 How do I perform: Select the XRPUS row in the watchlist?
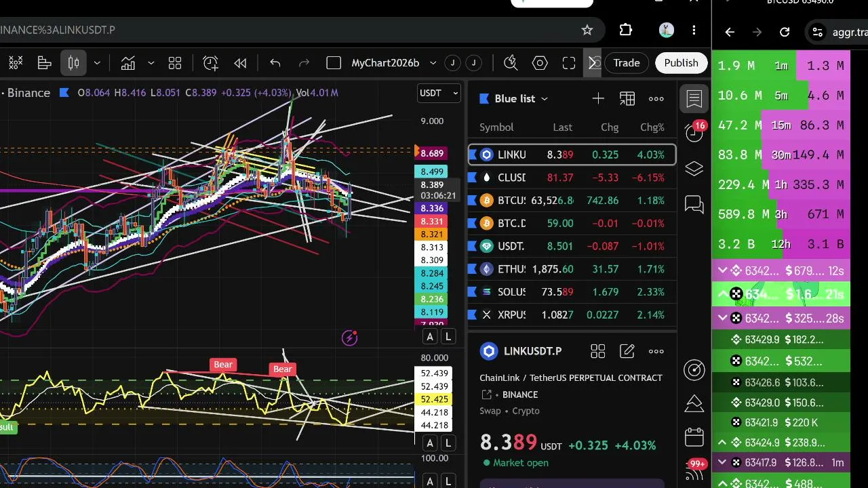pyautogui.click(x=572, y=315)
